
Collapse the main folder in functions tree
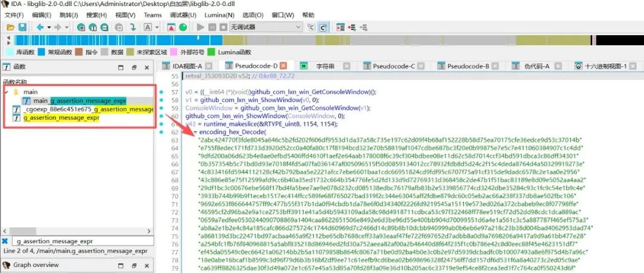(6, 92)
